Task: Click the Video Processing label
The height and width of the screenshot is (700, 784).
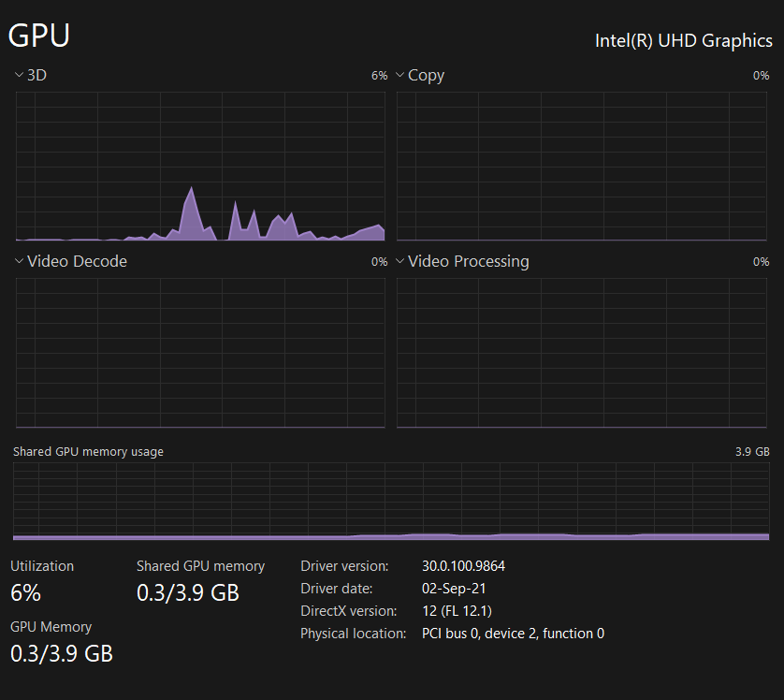Action: (468, 261)
